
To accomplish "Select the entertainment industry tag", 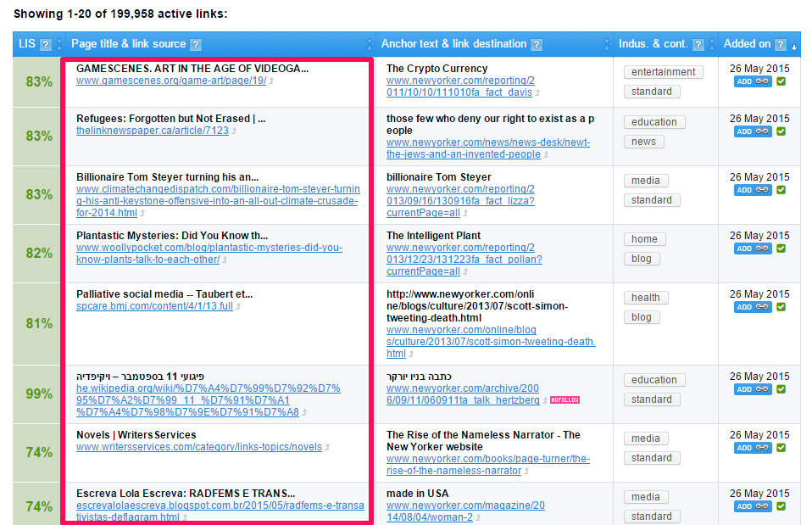I will tap(664, 72).
